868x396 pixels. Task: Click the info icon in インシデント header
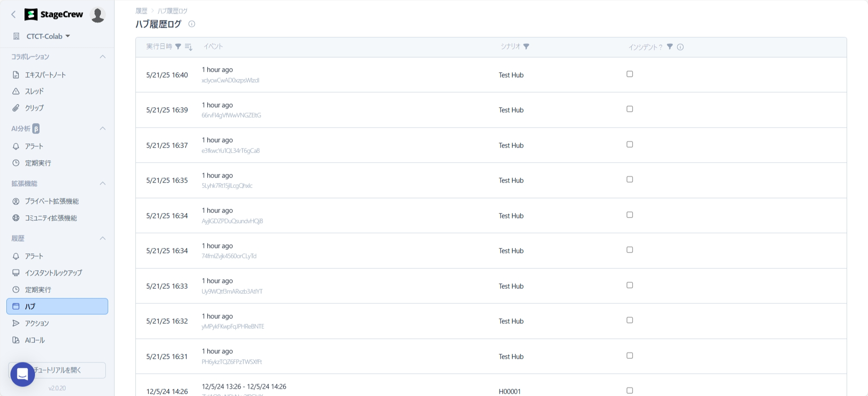tap(680, 47)
